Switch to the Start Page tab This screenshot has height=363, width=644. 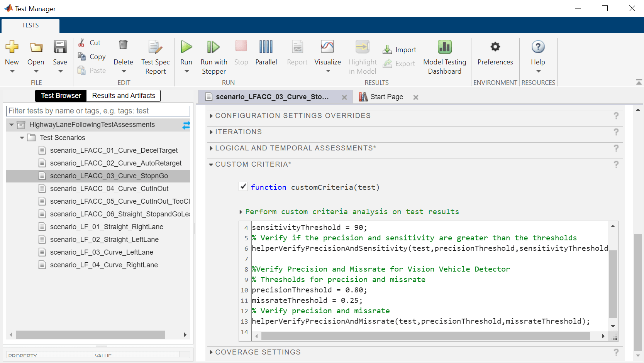386,97
